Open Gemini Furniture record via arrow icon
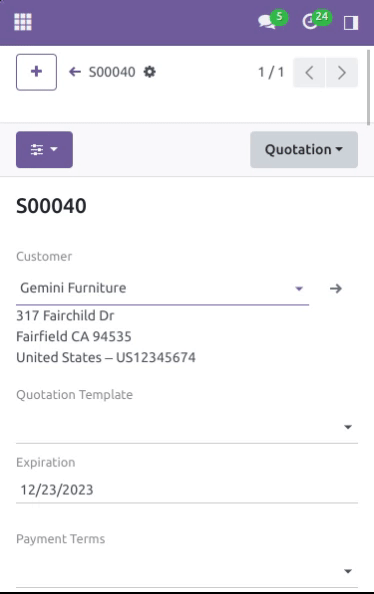The height and width of the screenshot is (594, 374). [336, 289]
